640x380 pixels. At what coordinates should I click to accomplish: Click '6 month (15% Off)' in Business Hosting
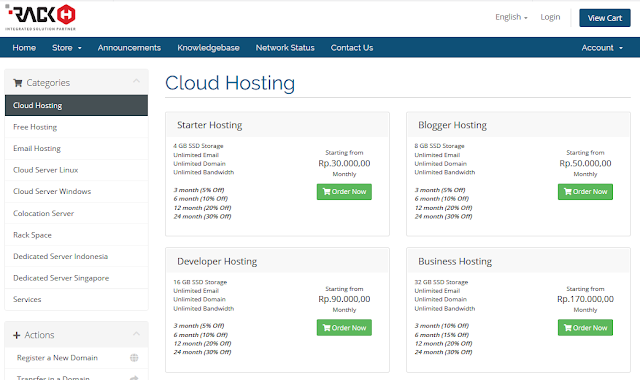pyautogui.click(x=442, y=335)
